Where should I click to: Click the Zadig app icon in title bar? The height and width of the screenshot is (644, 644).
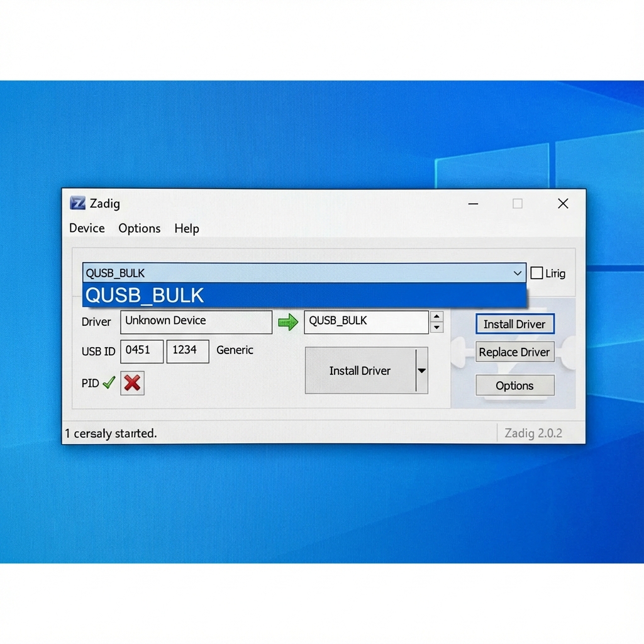click(x=77, y=203)
